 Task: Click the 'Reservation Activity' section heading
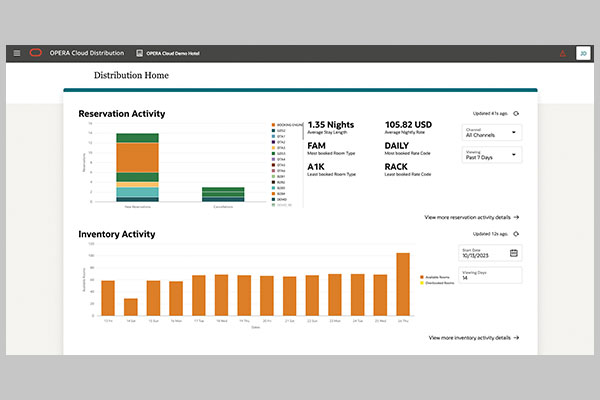pyautogui.click(x=122, y=114)
